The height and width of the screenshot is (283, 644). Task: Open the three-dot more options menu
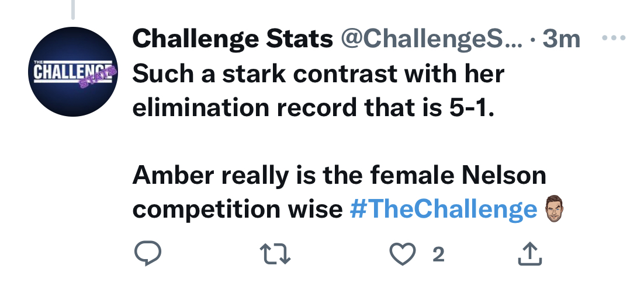[614, 38]
